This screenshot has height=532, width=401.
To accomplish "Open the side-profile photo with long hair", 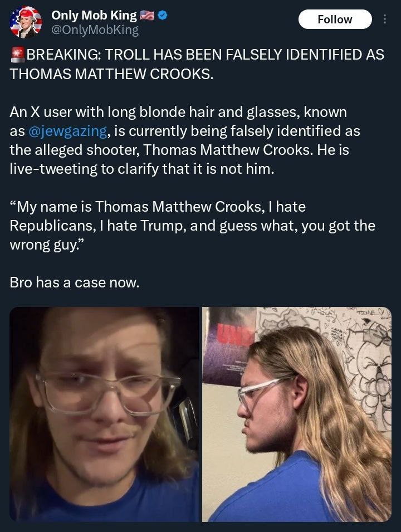I will [297, 414].
